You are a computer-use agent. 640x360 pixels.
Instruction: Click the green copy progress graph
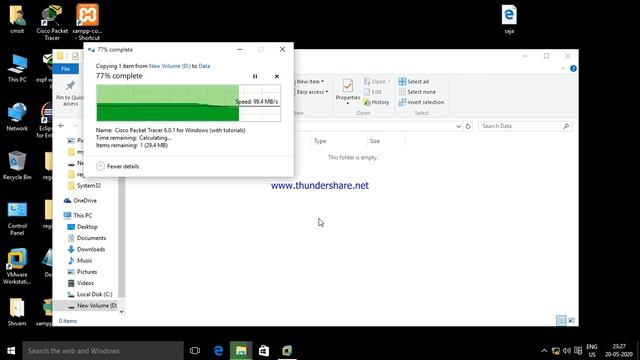pos(188,103)
